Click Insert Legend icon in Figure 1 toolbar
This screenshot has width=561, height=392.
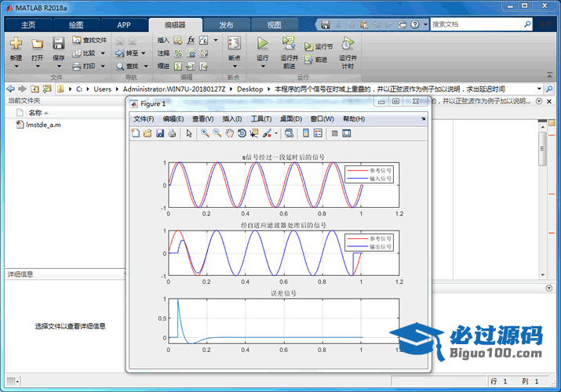pyautogui.click(x=318, y=133)
